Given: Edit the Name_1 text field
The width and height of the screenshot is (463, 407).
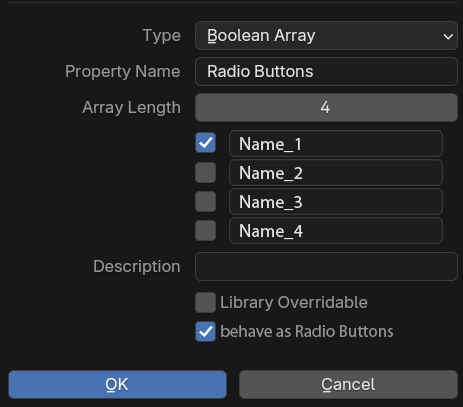Looking at the screenshot, I should (x=336, y=144).
